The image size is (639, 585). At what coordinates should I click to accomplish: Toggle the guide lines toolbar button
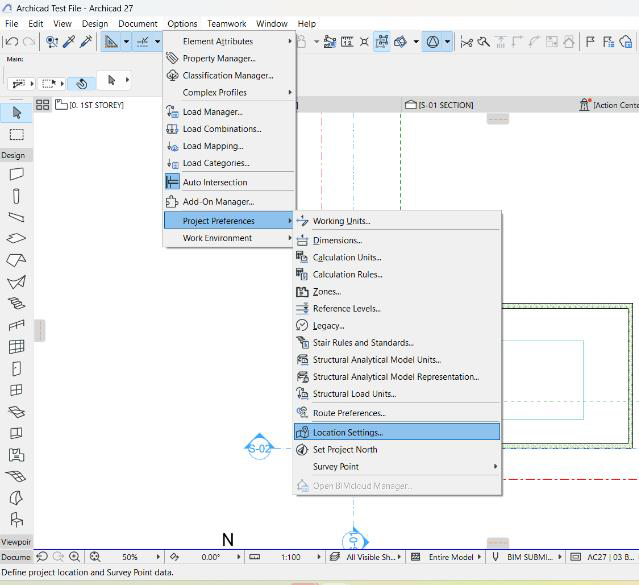tap(111, 42)
